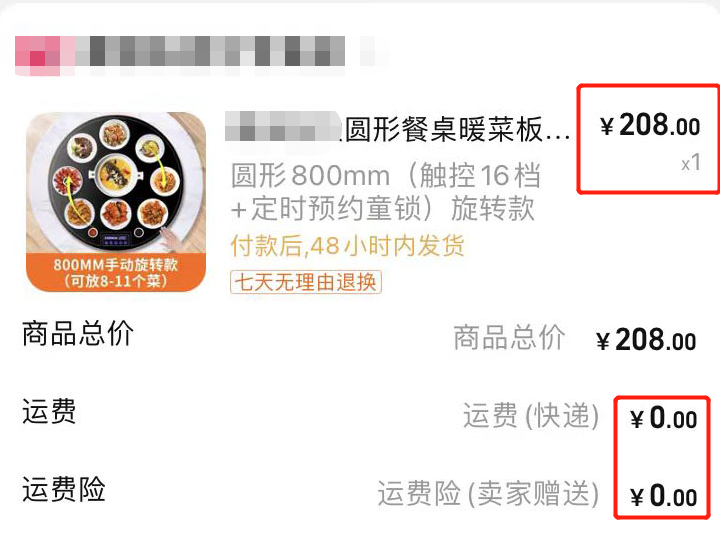
Task: Select the ¥208.00 total price amount
Action: pyautogui.click(x=646, y=340)
